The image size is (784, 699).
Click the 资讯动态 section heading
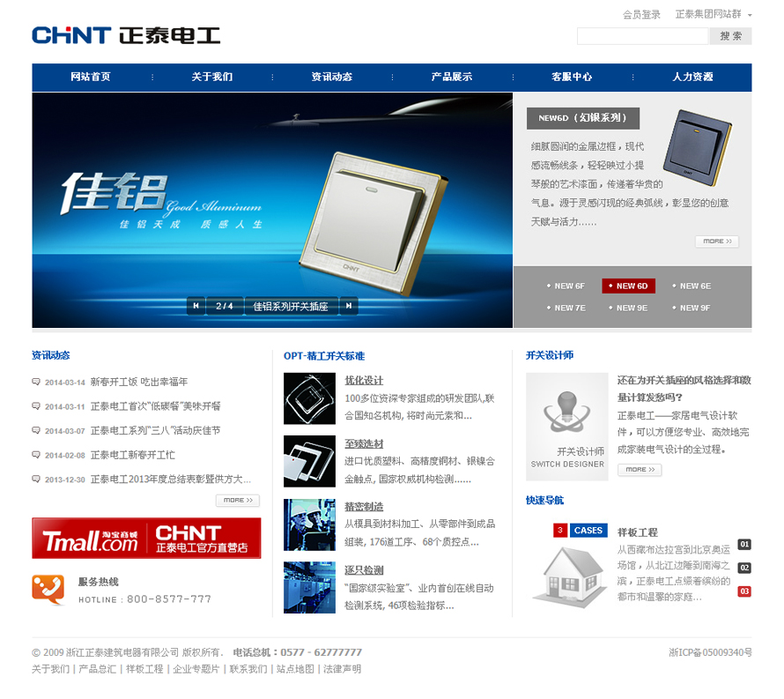point(50,355)
